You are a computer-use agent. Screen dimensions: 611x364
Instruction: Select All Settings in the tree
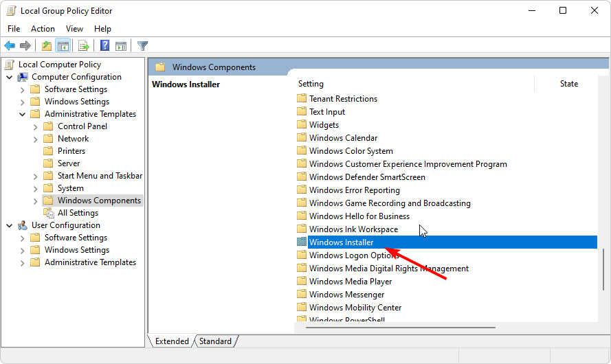(x=78, y=213)
